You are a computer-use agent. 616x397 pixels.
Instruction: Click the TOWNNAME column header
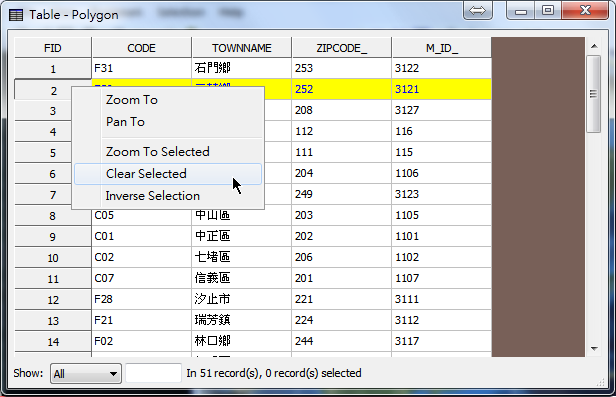click(242, 48)
